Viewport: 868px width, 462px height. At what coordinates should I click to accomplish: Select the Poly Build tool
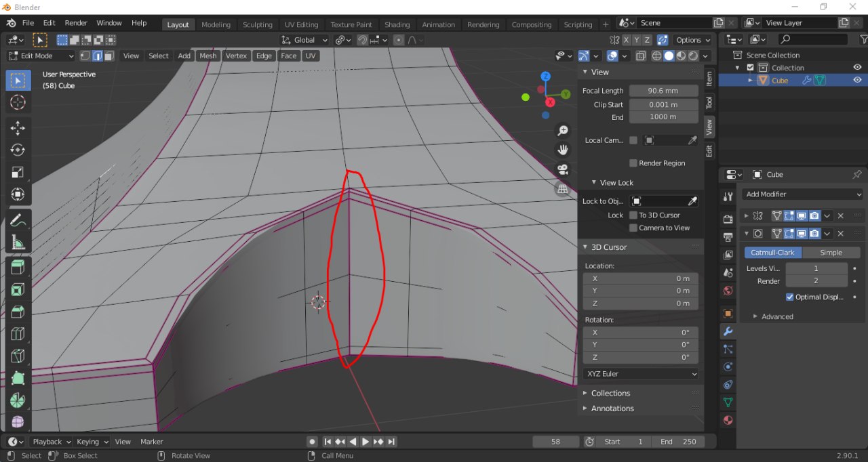click(x=18, y=379)
